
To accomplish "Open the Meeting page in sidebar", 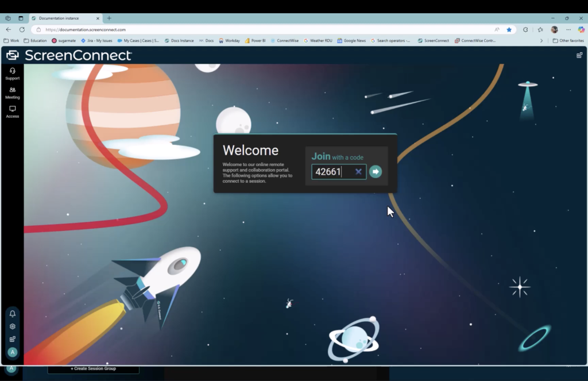I will pos(12,93).
